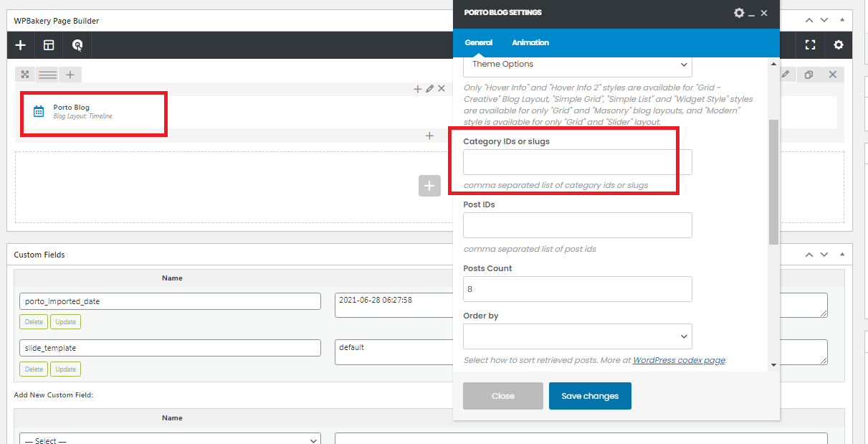The height and width of the screenshot is (444, 868).
Task: Click the large gray plus add-element button
Action: [429, 186]
